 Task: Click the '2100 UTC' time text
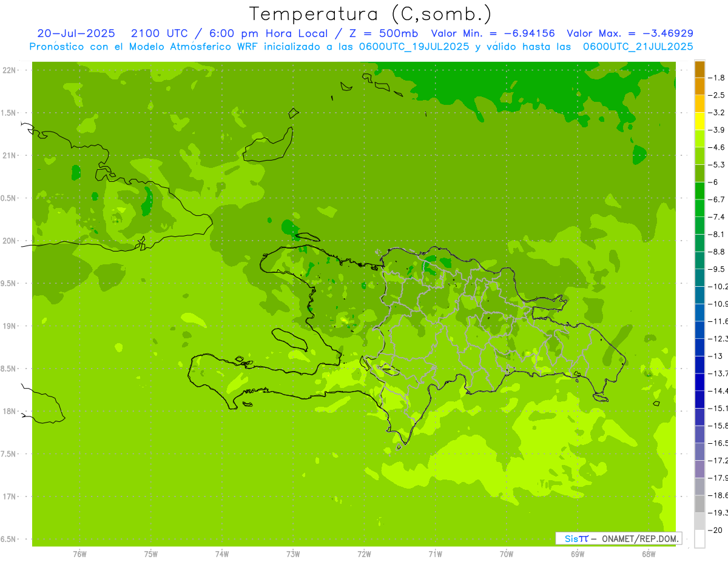158,33
